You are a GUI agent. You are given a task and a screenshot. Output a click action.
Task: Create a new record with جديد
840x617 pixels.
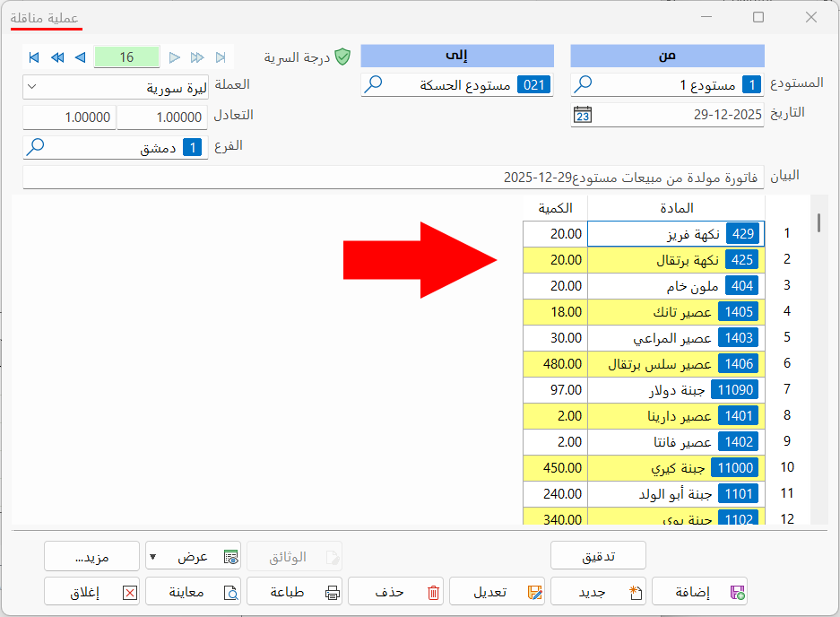(598, 591)
